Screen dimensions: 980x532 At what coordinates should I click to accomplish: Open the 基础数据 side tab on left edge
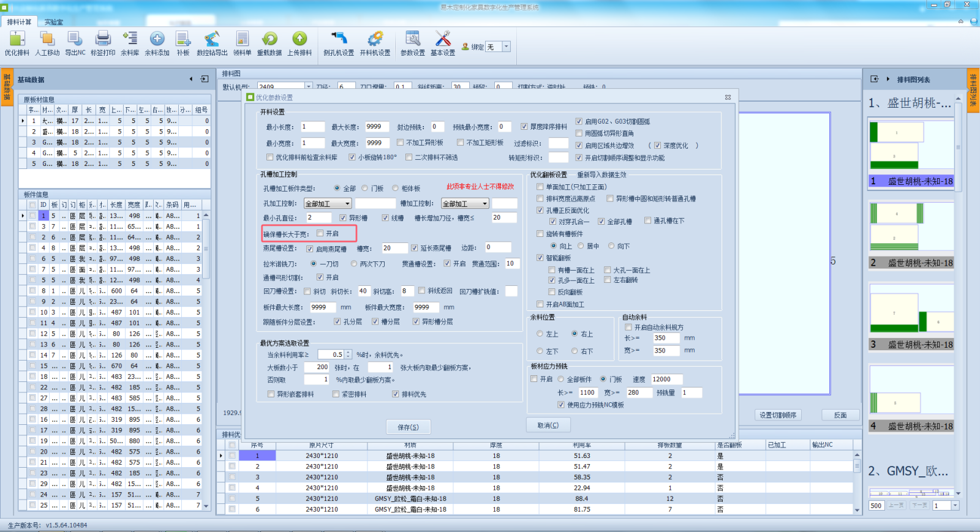(7, 88)
